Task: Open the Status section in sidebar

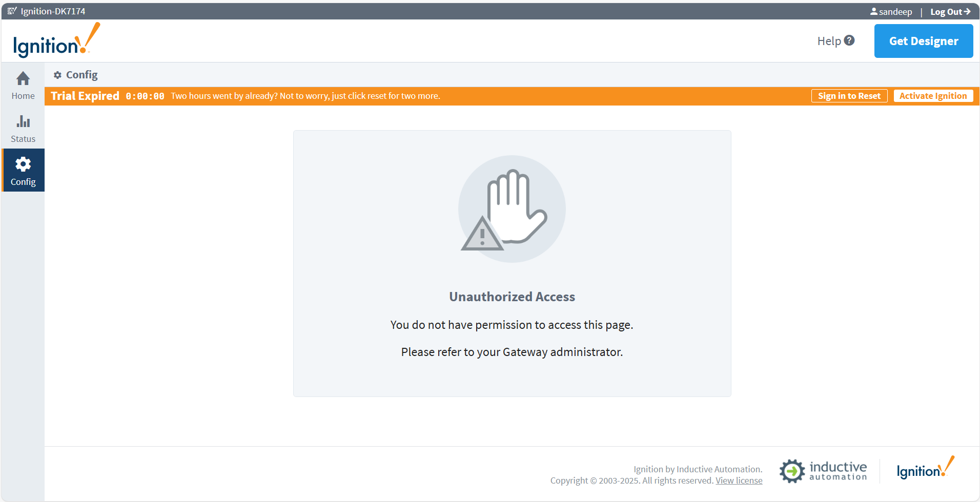Action: pyautogui.click(x=23, y=128)
